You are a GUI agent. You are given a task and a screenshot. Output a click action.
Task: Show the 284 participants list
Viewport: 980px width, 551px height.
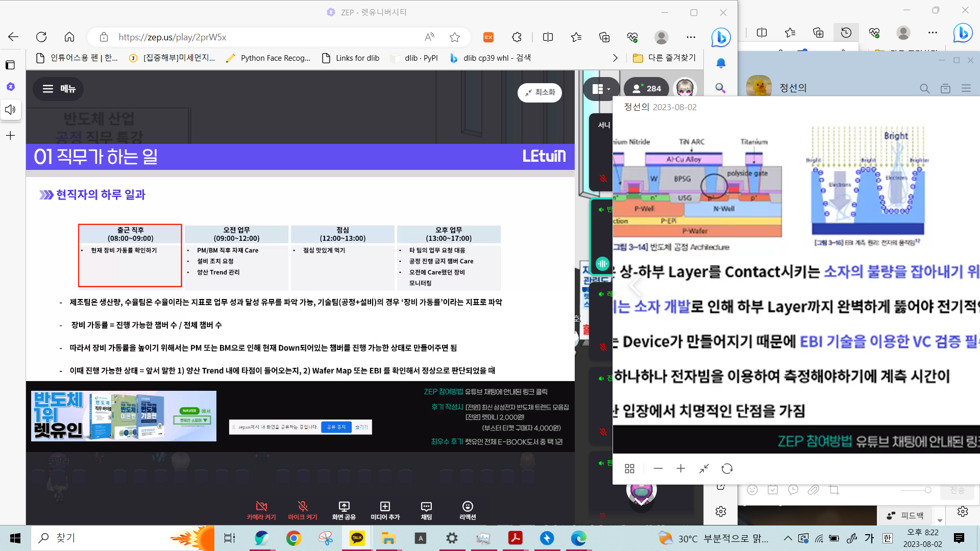tap(646, 89)
